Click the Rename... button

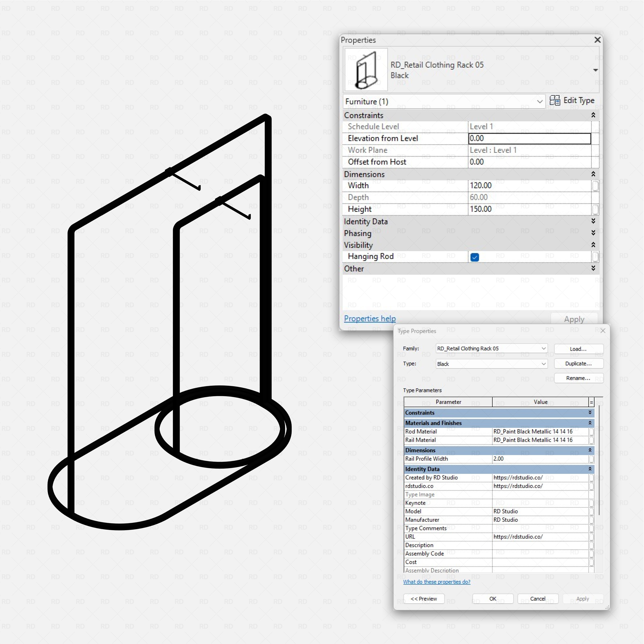coord(579,378)
